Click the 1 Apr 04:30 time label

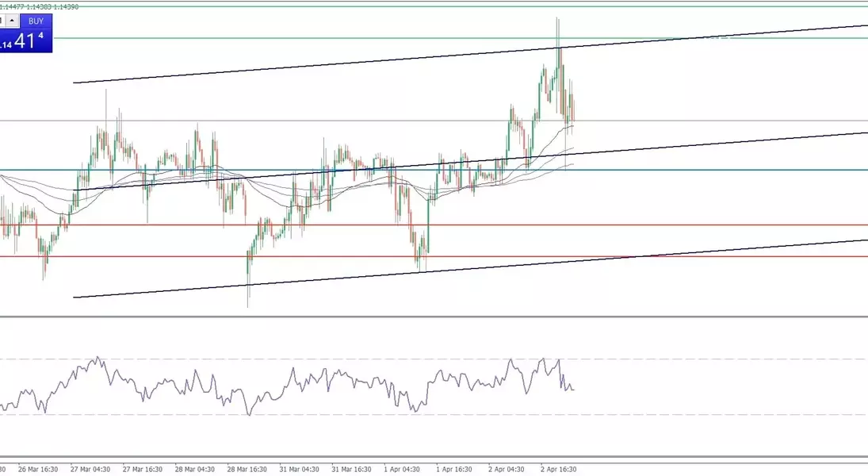click(x=401, y=470)
